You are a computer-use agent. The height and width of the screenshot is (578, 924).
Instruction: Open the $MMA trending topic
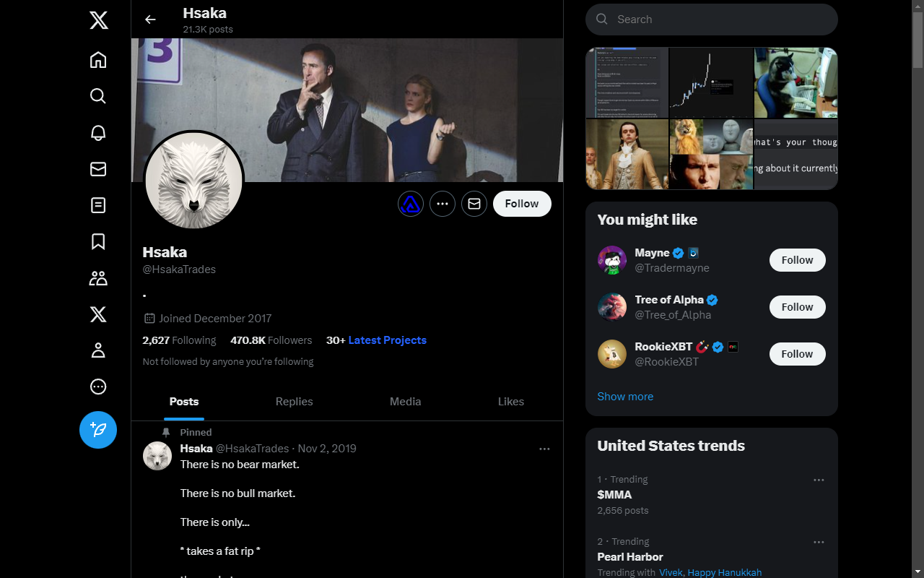click(x=614, y=495)
